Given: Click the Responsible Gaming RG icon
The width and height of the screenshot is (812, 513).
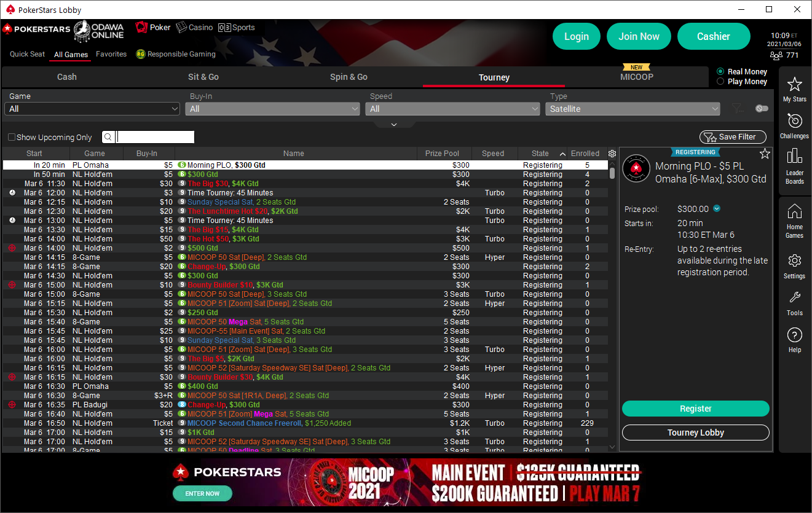Looking at the screenshot, I should click(141, 54).
